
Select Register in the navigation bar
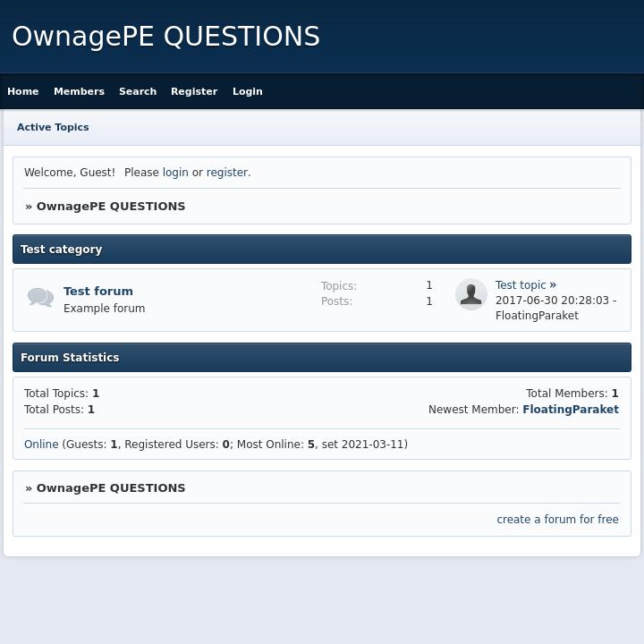pyautogui.click(x=194, y=91)
